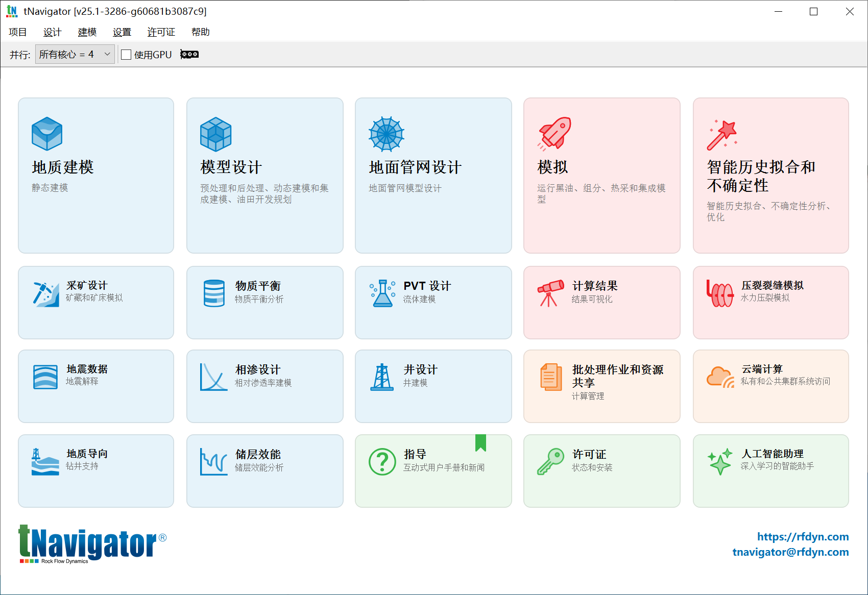Click the green bookmark on 指导 tile

(x=480, y=443)
